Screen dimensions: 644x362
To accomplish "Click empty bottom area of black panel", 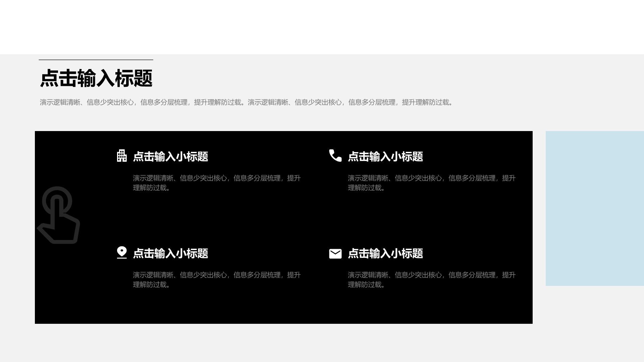I will (x=283, y=310).
